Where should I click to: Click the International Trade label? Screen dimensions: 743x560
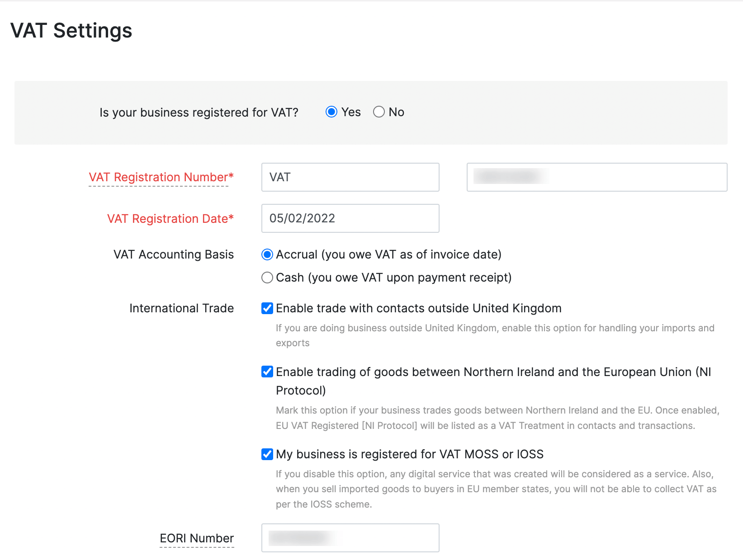pyautogui.click(x=181, y=308)
